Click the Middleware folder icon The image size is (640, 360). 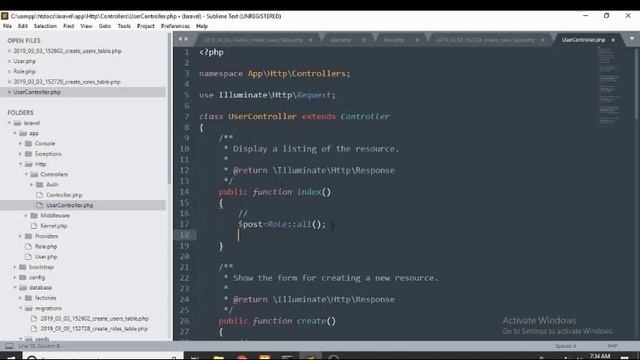tap(34, 216)
